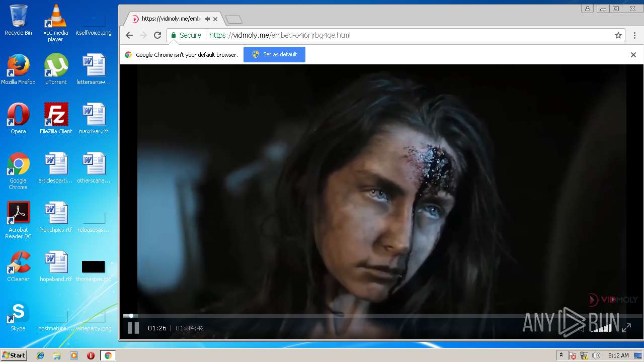Select the Skype desktop shortcut
Image resolution: width=644 pixels, height=362 pixels.
point(18,316)
